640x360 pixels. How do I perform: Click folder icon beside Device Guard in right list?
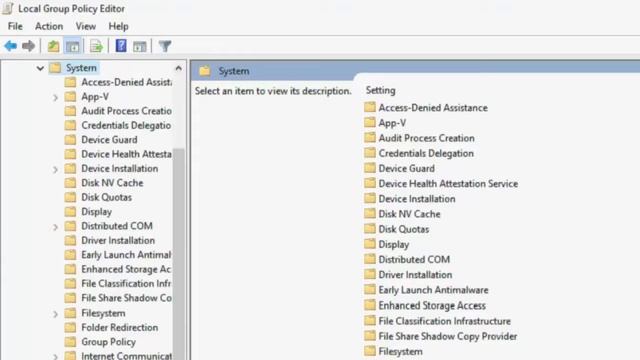click(x=370, y=168)
